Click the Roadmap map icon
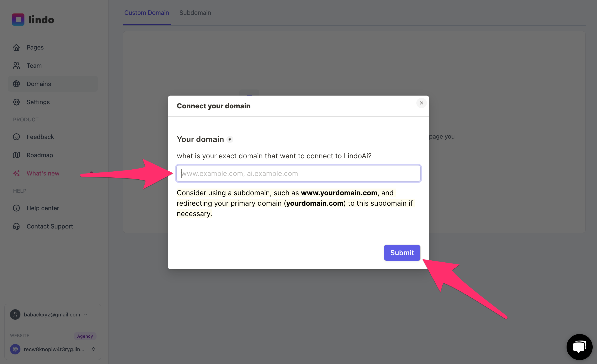Screen dimensions: 597x364 (x=16, y=155)
